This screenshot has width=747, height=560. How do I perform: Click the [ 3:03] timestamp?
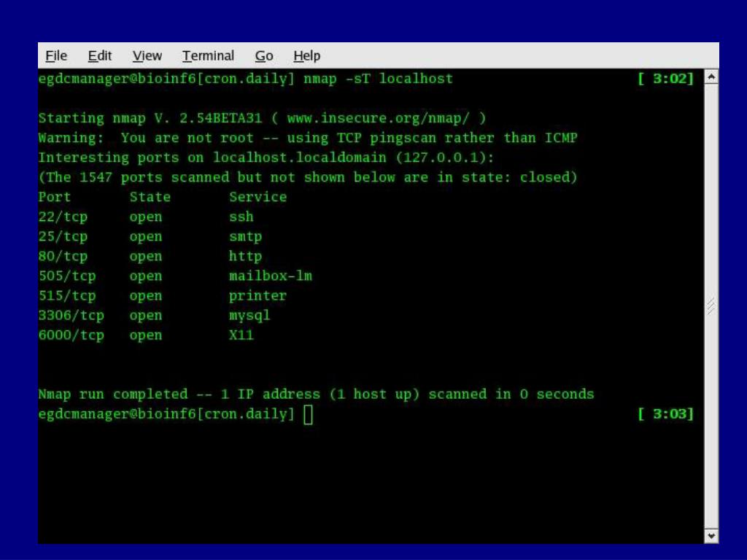[x=666, y=414]
